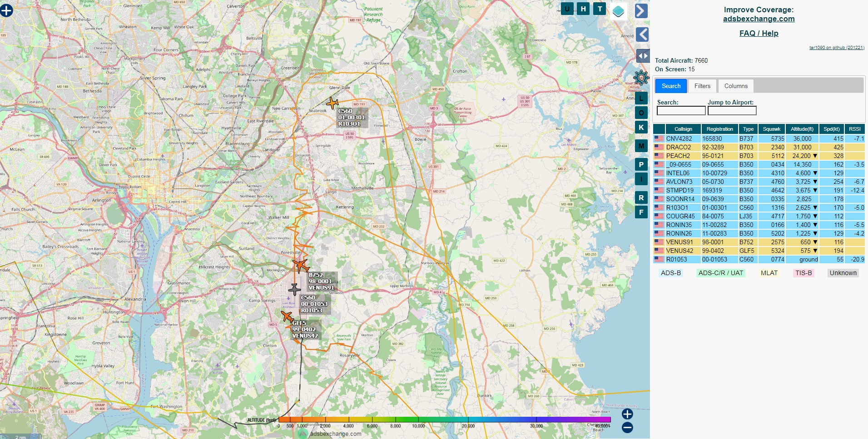The width and height of the screenshot is (868, 439).
Task: Select the R10301 aircraft icon near Glenn Dale
Action: pyautogui.click(x=332, y=103)
